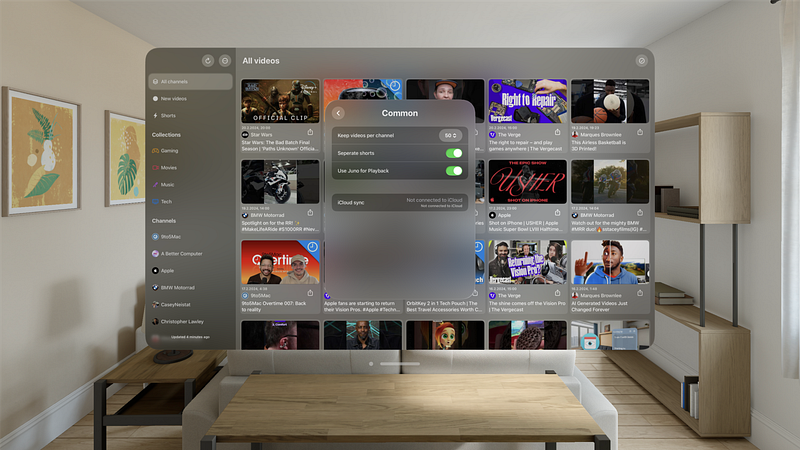This screenshot has height=450, width=800.
Task: Click the Christopher Lawley channel avatar
Action: pos(155,321)
